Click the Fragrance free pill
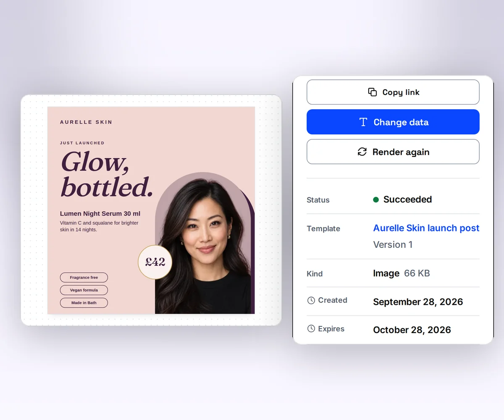 click(84, 278)
